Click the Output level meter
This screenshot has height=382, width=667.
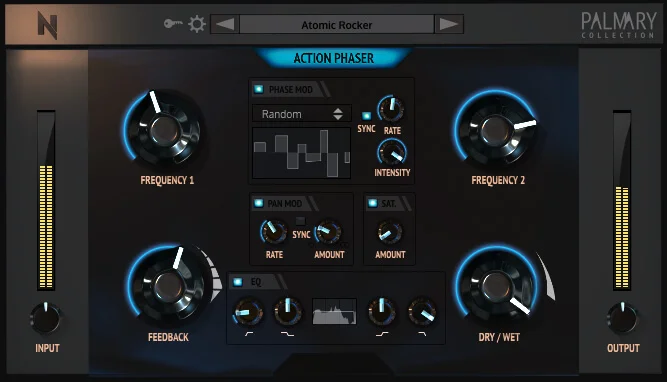622,201
